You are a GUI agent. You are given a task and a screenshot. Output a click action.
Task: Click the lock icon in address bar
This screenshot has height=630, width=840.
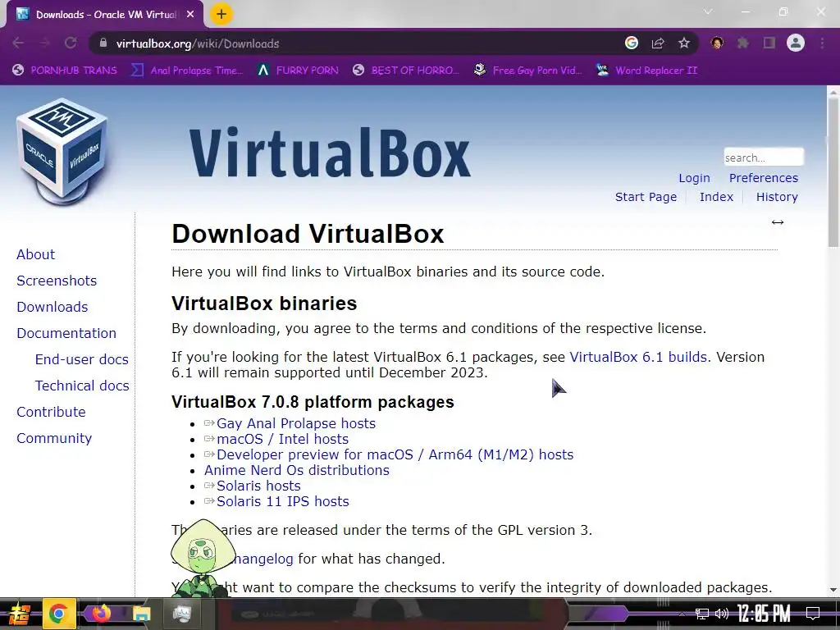pos(103,43)
